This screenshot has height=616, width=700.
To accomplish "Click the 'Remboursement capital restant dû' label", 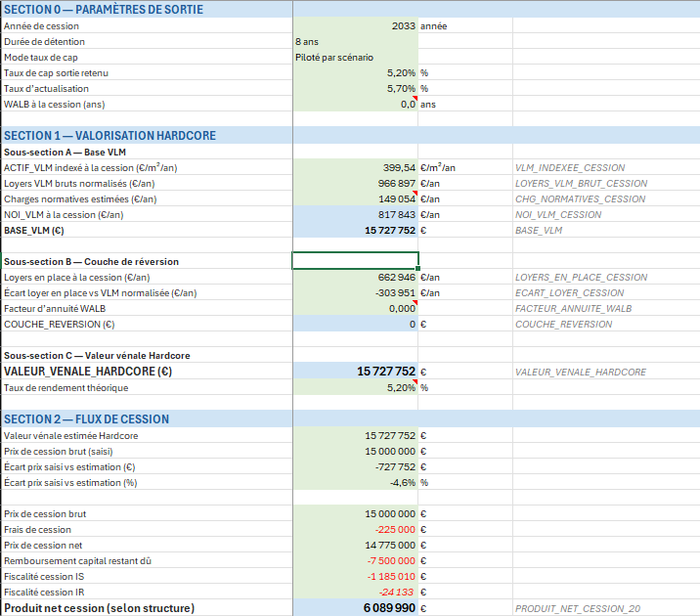I will [77, 560].
